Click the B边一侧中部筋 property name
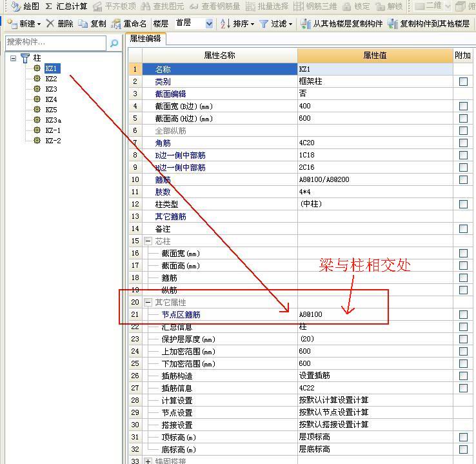Viewport: 476px width, 464px height. (x=181, y=155)
